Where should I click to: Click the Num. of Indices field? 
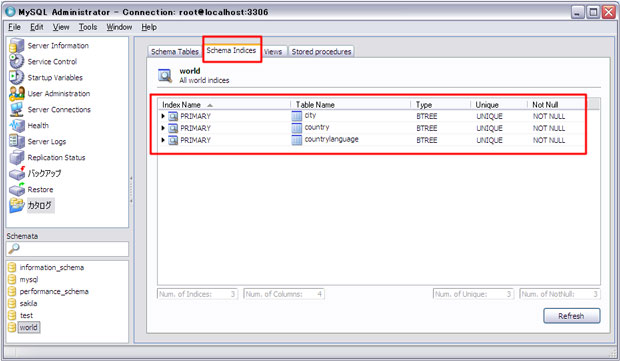[x=197, y=294]
